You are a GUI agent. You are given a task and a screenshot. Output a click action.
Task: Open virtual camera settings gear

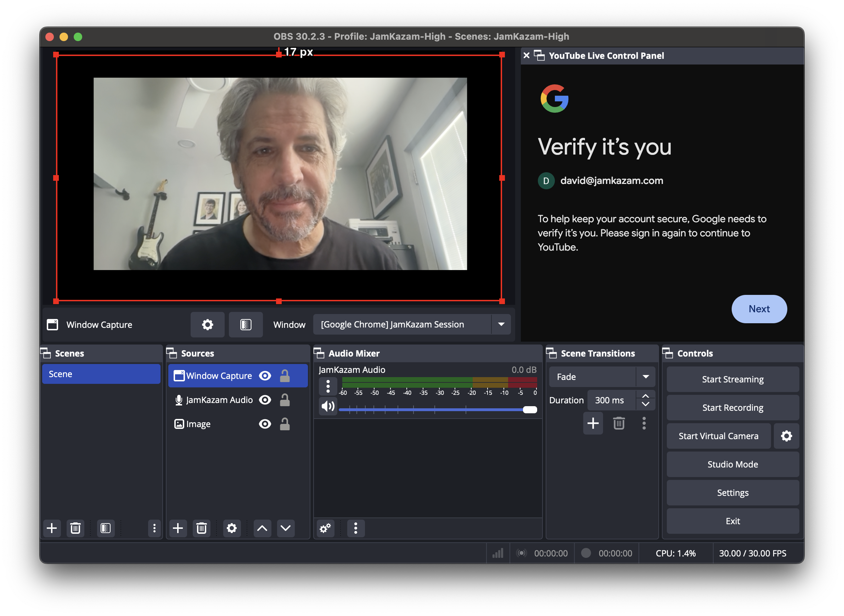coord(786,436)
